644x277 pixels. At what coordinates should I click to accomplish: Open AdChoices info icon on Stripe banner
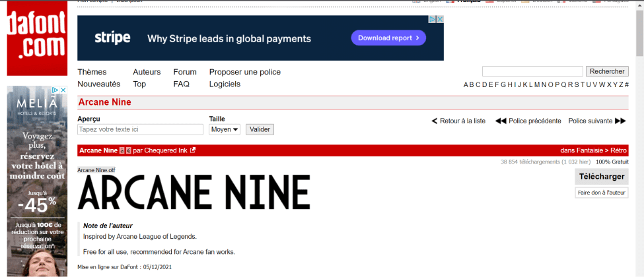point(433,19)
